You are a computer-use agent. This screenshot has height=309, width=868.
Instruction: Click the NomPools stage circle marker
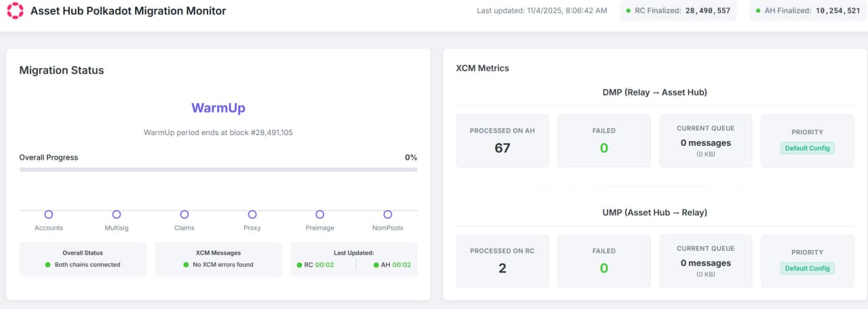[x=388, y=215]
